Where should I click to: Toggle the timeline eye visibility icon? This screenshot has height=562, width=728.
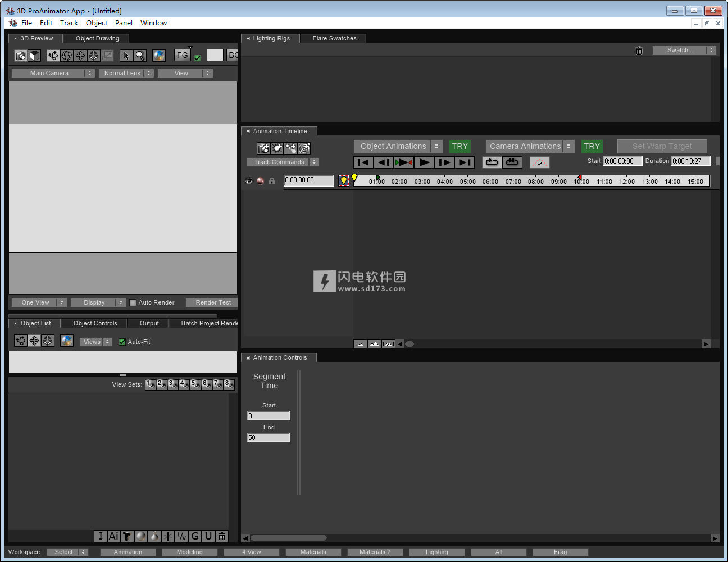click(x=249, y=181)
